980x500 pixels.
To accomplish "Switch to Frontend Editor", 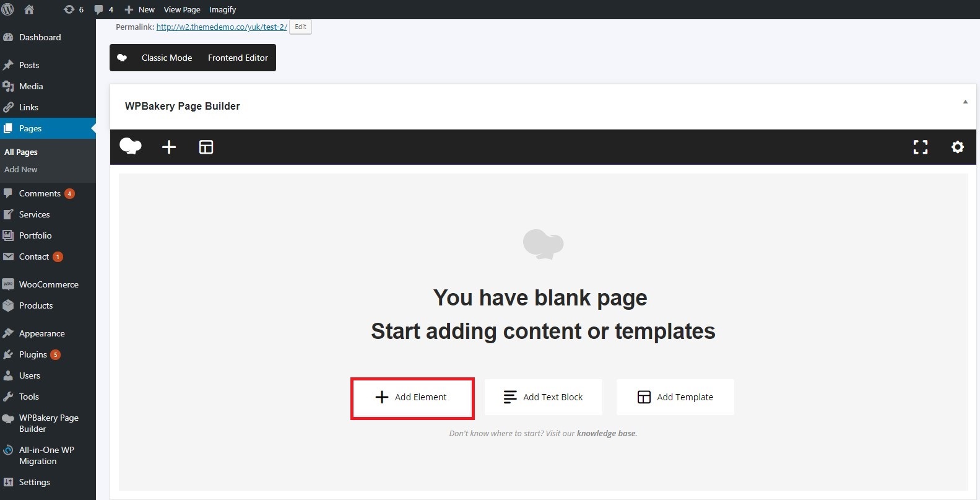I will pyautogui.click(x=238, y=58).
